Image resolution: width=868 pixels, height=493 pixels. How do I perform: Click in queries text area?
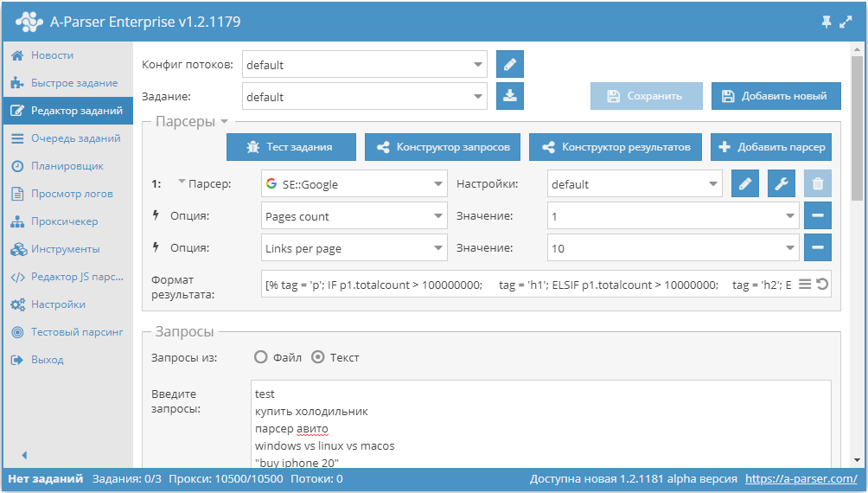(541, 424)
